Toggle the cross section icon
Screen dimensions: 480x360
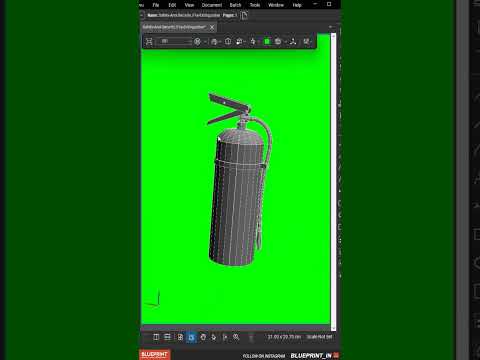click(278, 42)
